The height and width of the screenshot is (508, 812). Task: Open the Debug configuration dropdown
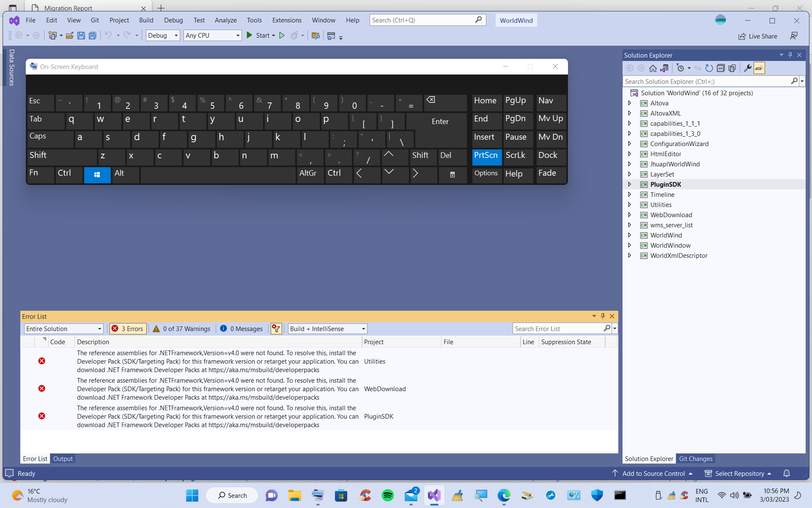click(163, 36)
